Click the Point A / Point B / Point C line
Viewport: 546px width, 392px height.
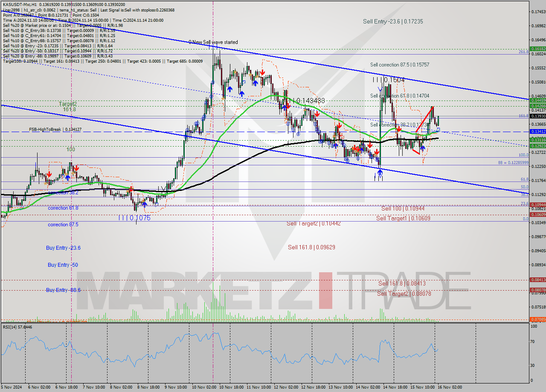[x=51, y=15]
